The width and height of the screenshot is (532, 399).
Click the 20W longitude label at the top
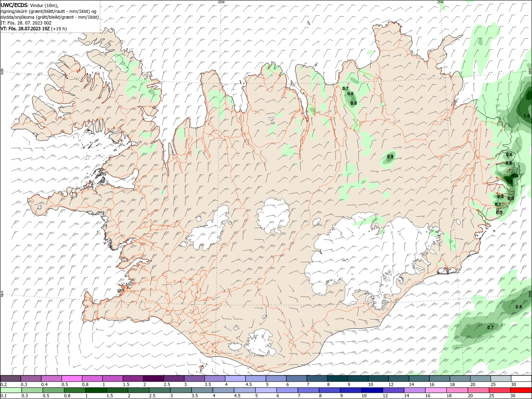[x=221, y=2]
